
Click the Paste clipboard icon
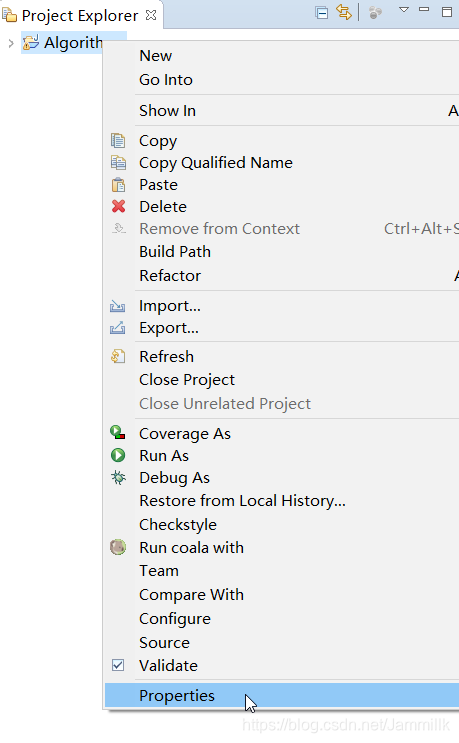[118, 185]
